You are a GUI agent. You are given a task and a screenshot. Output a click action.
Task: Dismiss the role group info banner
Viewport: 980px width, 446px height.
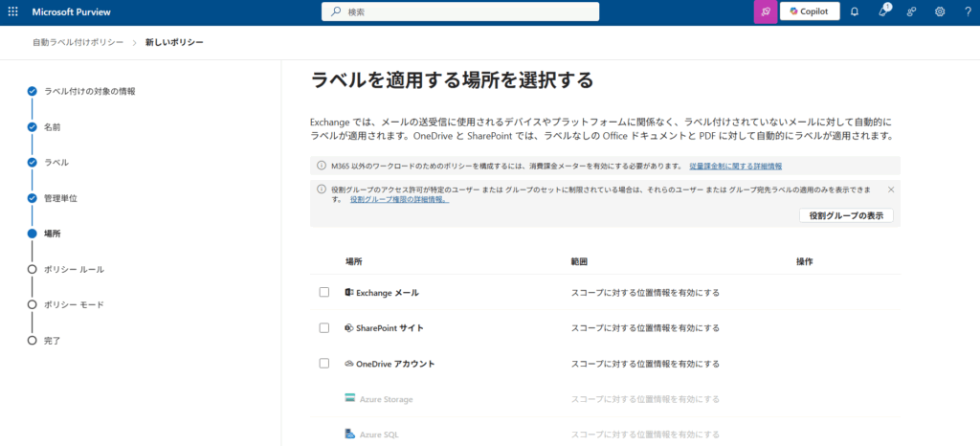(891, 190)
